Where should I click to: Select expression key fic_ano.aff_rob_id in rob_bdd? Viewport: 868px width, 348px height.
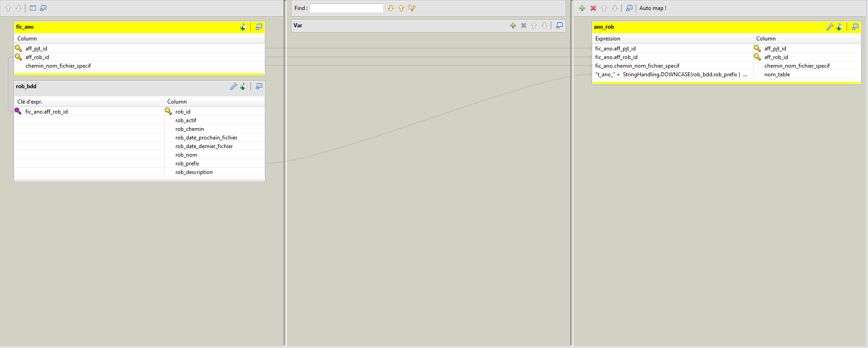pos(89,112)
